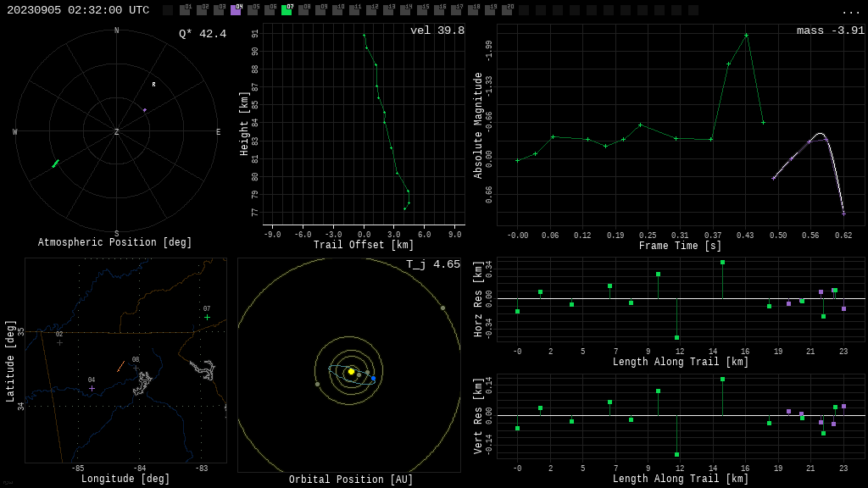Toggle station 05 indicator square
Image resolution: width=868 pixels, height=488 pixels.
tap(253, 10)
